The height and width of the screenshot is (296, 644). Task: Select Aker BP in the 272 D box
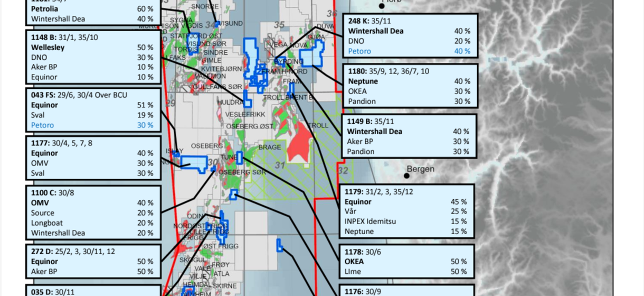click(44, 272)
